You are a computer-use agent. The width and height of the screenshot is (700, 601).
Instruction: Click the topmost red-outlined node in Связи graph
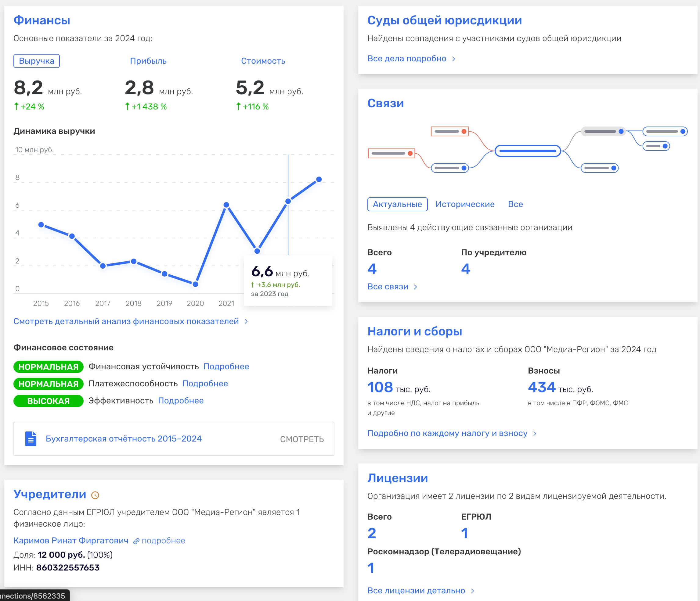(450, 131)
